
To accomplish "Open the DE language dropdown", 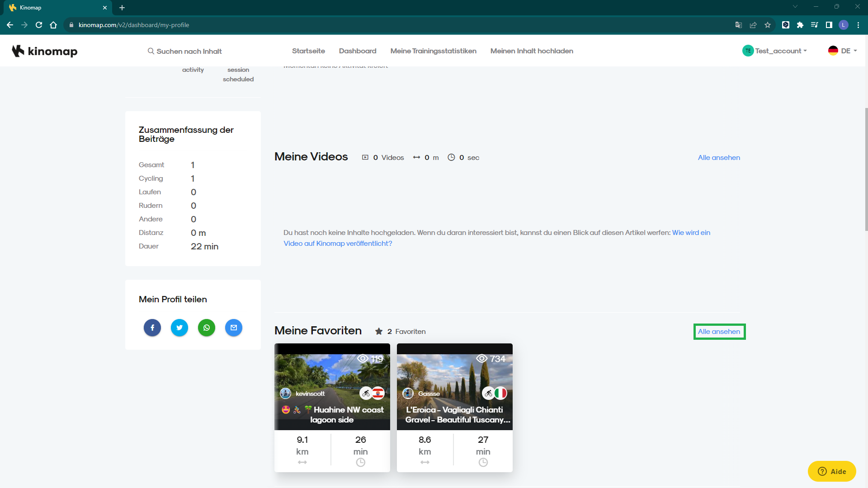I will [843, 51].
